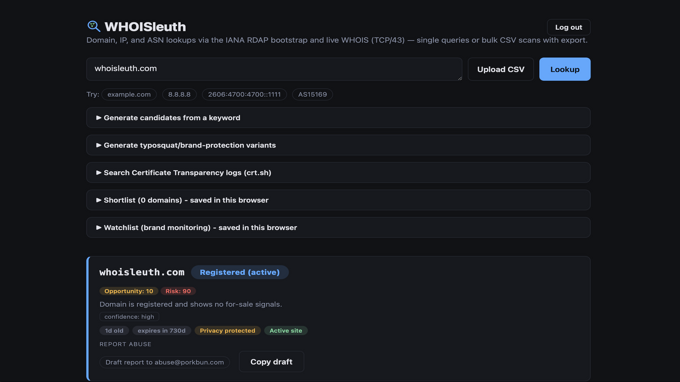680x382 pixels.
Task: Grab the lookup input resize handle
Action: [460, 78]
